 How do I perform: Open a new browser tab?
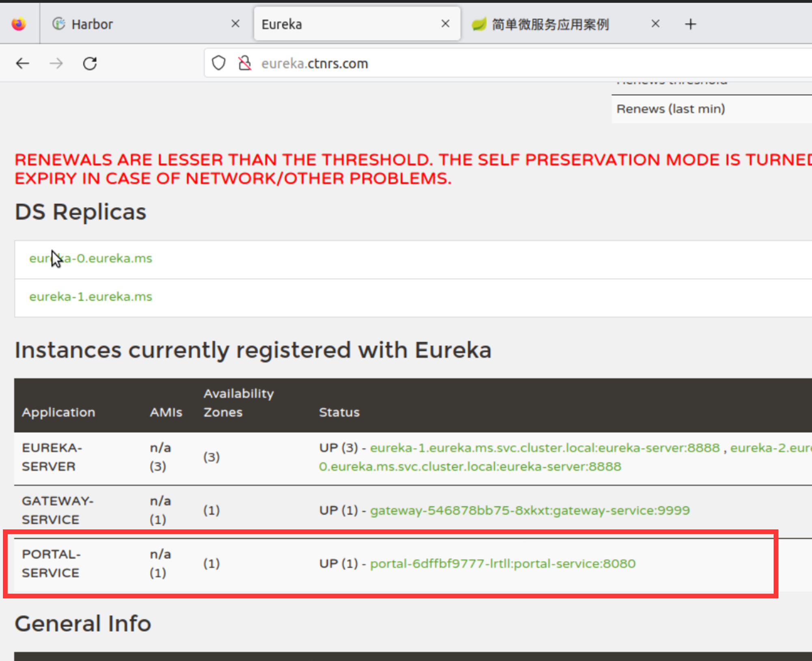[690, 24]
